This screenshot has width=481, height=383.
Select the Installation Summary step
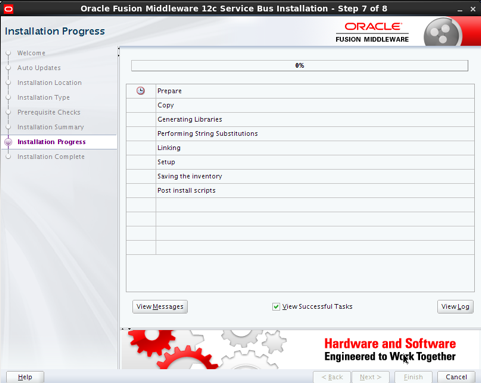click(x=51, y=127)
